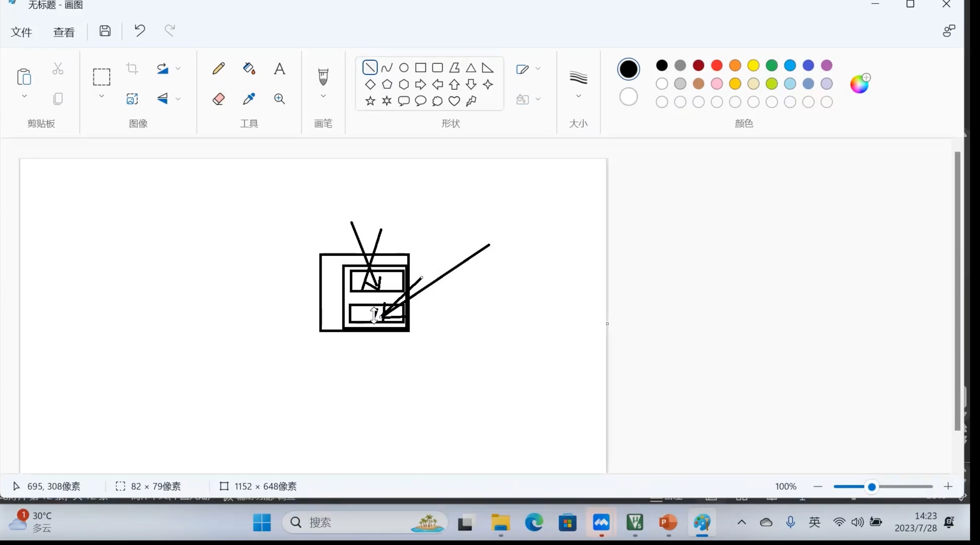Select the Rectangle shape
The image size is (980, 545).
coord(421,68)
